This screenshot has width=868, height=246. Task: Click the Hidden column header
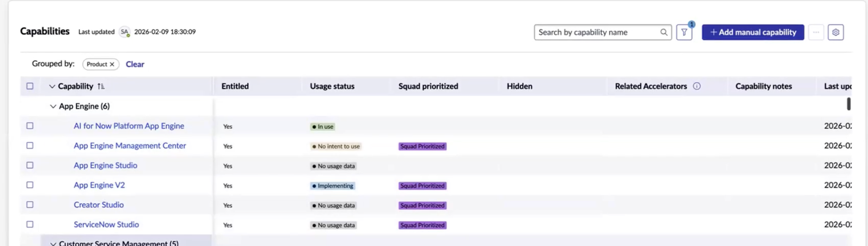(x=520, y=86)
